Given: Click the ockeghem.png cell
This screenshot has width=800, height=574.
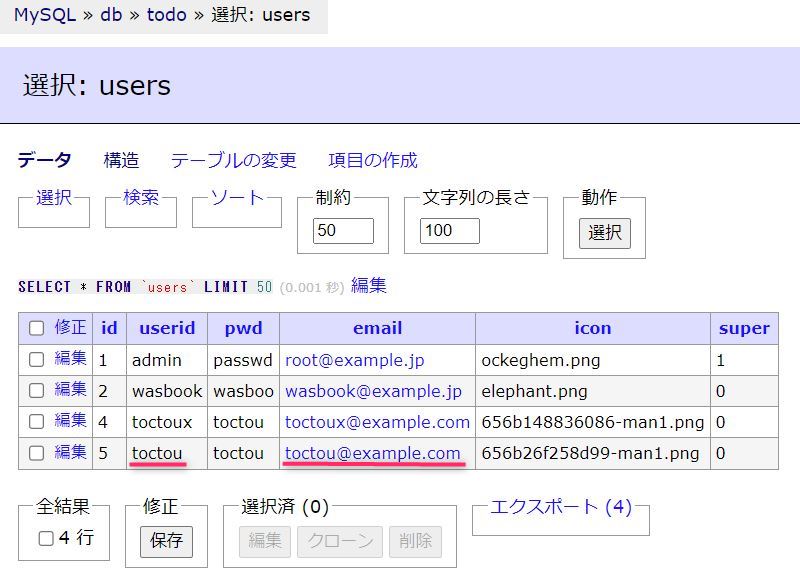Looking at the screenshot, I should pyautogui.click(x=593, y=360).
